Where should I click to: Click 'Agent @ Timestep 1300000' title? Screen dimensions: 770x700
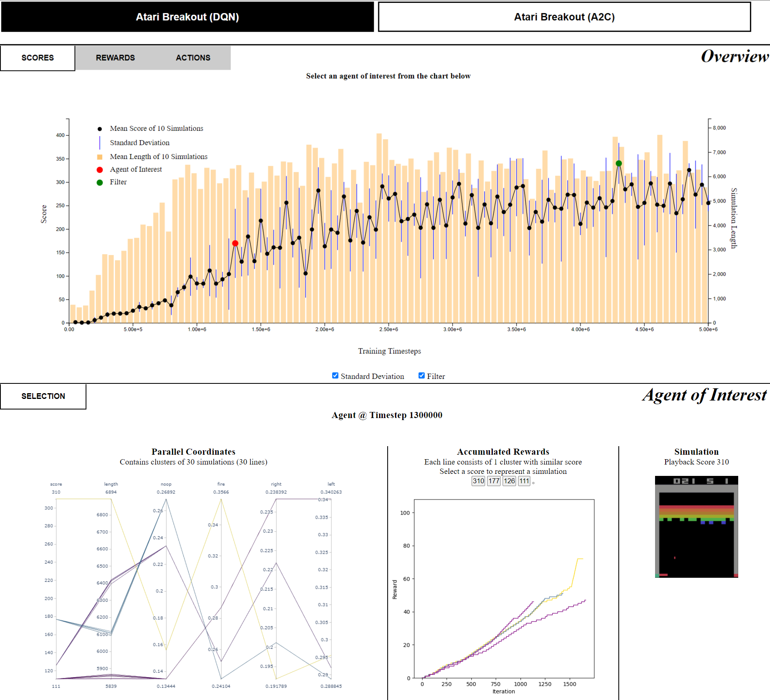387,415
